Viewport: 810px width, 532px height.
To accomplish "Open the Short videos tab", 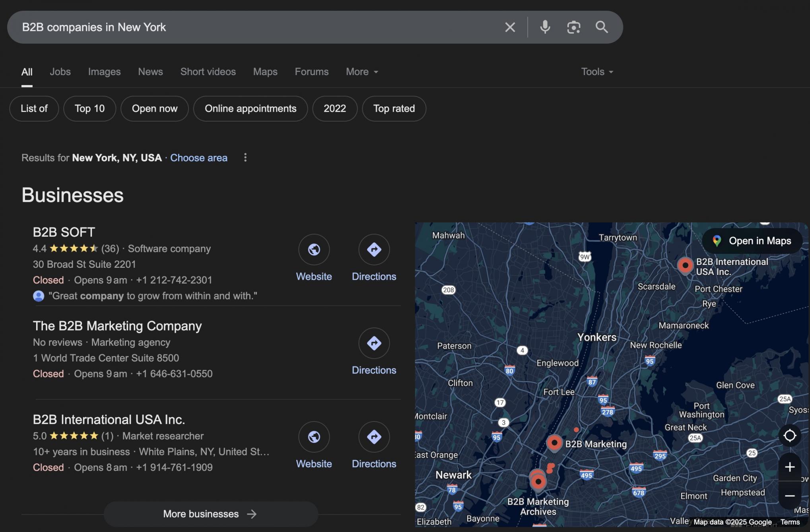I will (208, 72).
